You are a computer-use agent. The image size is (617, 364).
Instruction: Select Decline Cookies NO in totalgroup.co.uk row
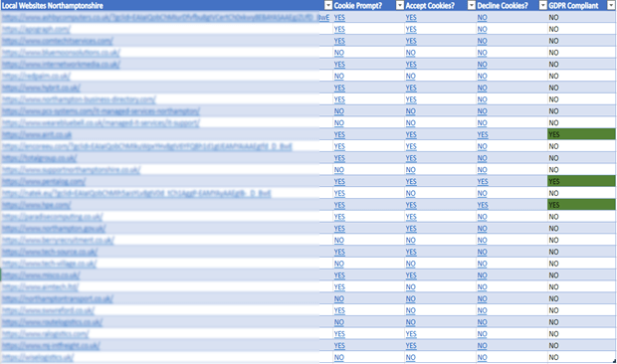point(482,158)
